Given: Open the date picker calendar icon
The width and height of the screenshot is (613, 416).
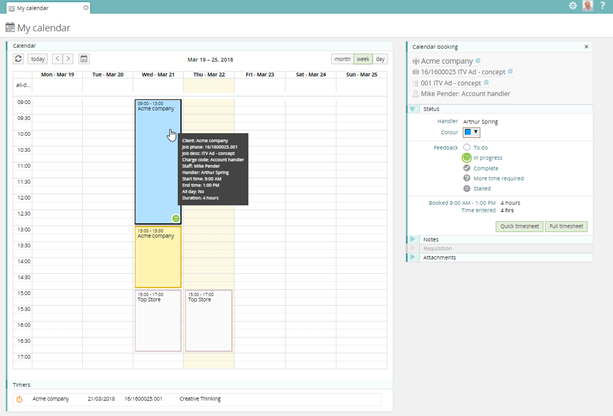Looking at the screenshot, I should coord(84,59).
